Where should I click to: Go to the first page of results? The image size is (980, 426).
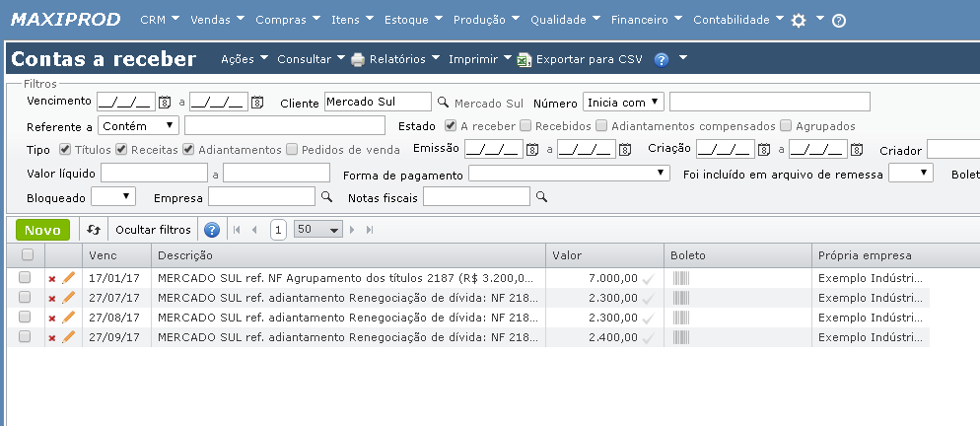click(237, 230)
